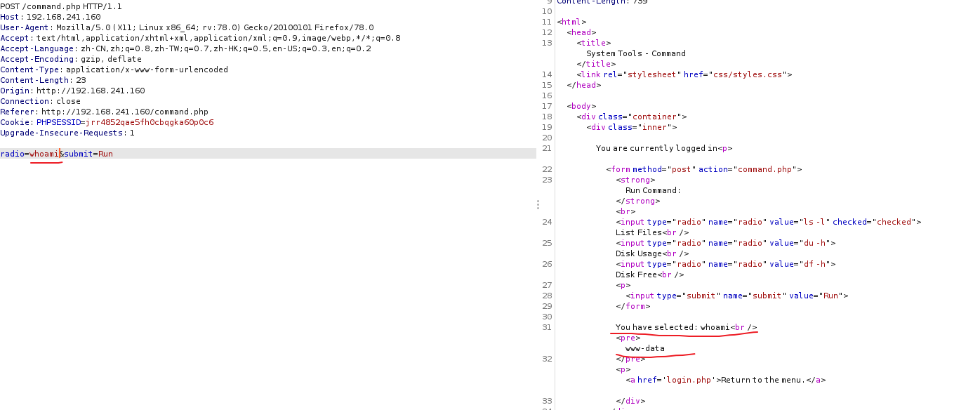Click response line number 31
Image resolution: width=980 pixels, height=410 pixels.
(x=548, y=327)
